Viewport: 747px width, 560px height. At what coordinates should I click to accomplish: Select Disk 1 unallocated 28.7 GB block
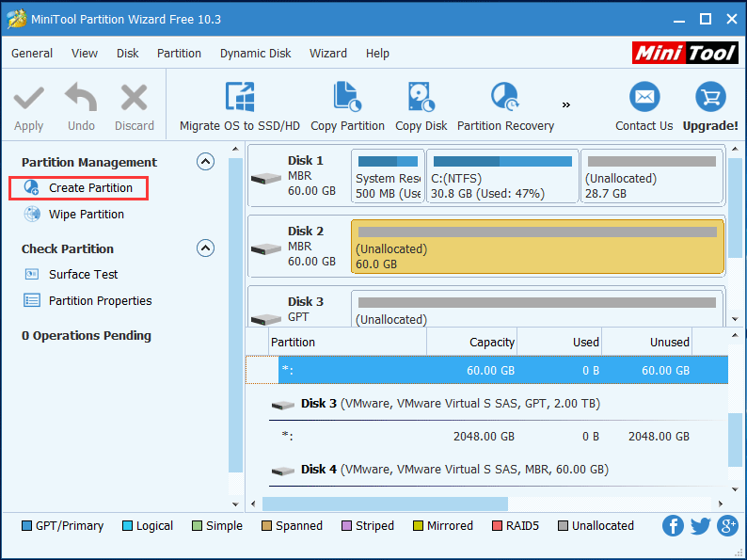[x=652, y=176]
